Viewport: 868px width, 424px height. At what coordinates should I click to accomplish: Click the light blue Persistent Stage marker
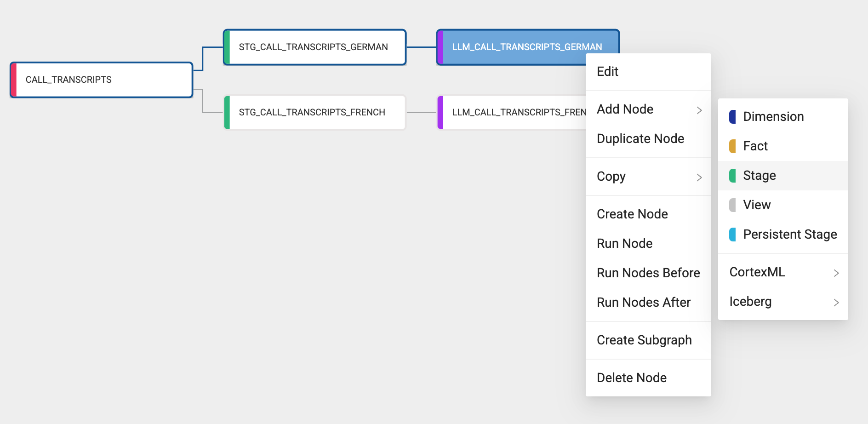click(x=732, y=235)
